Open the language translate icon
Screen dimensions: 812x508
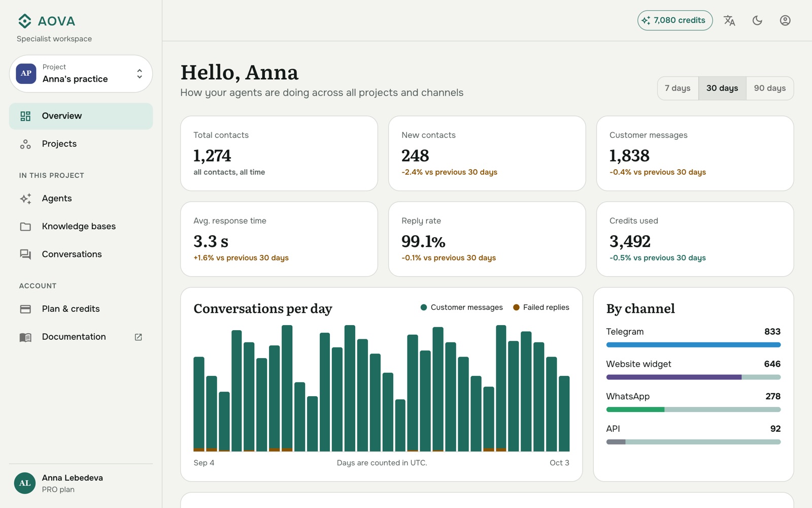click(729, 20)
